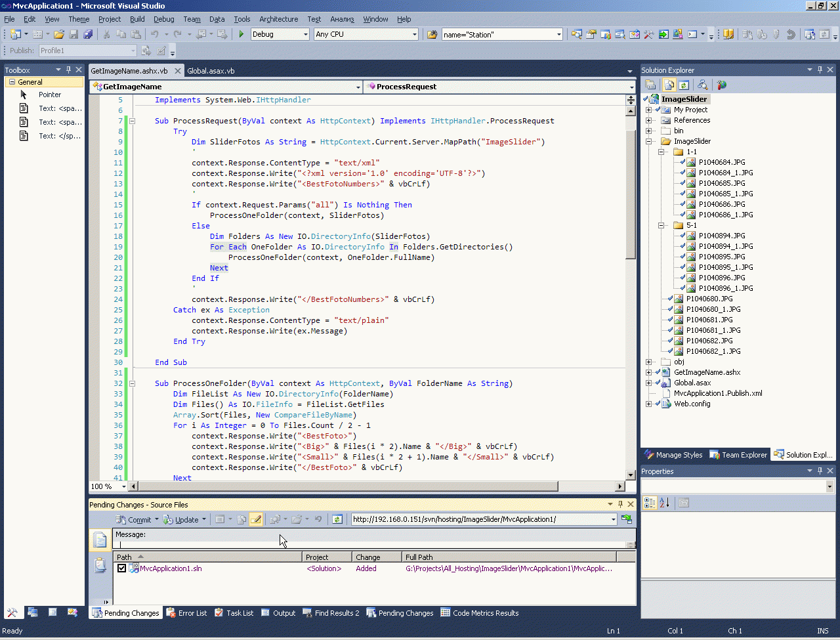Click the Update button

(x=182, y=519)
